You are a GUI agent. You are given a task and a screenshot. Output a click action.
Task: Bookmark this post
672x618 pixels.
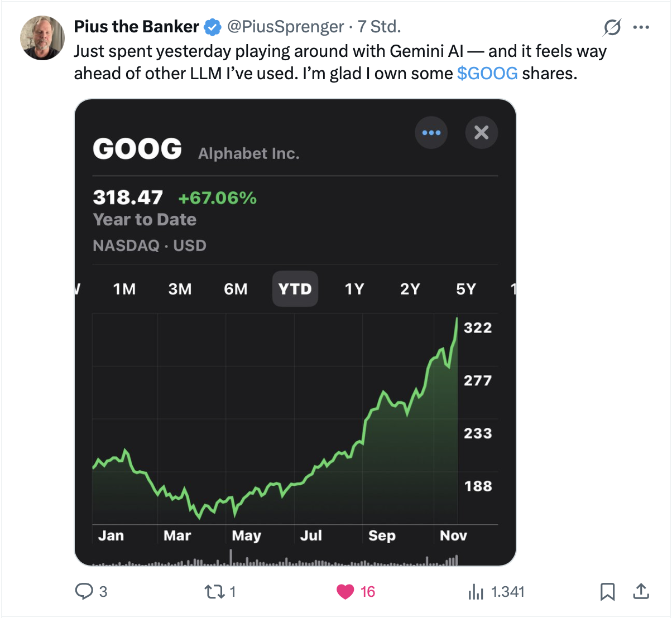[x=607, y=591]
